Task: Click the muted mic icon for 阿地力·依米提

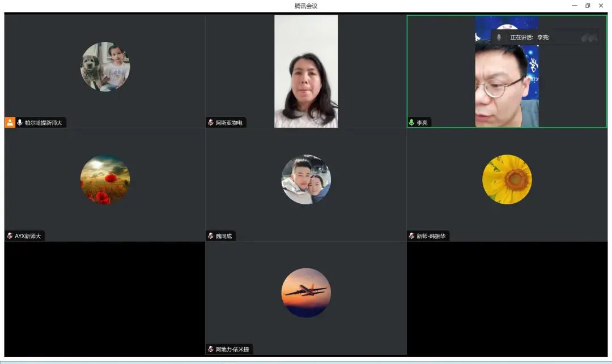Action: click(211, 349)
